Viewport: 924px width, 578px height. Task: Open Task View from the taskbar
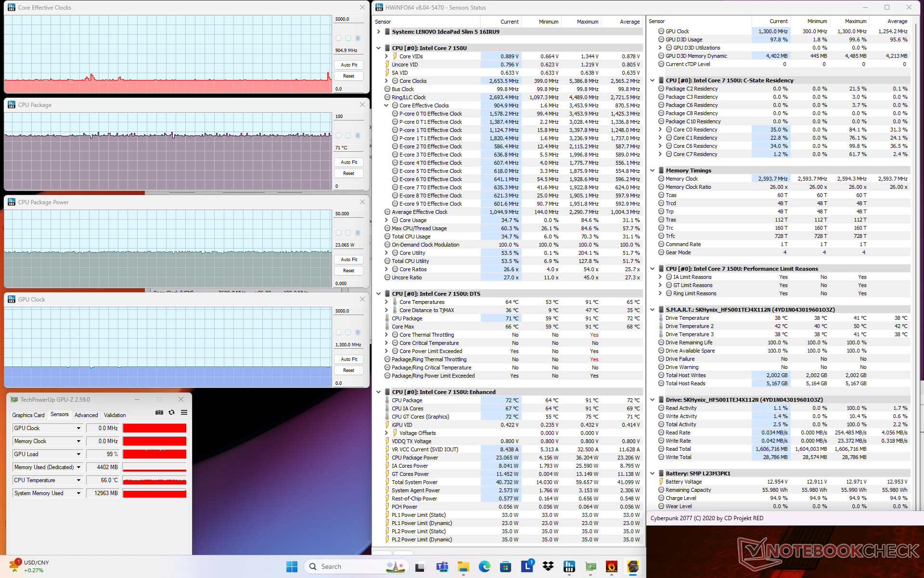click(x=420, y=566)
